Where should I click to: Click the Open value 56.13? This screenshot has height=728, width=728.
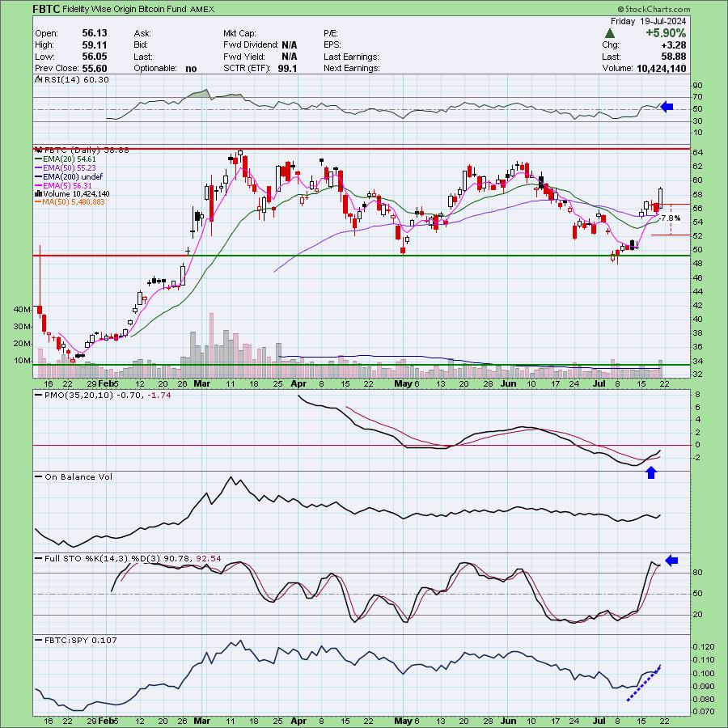(95, 33)
